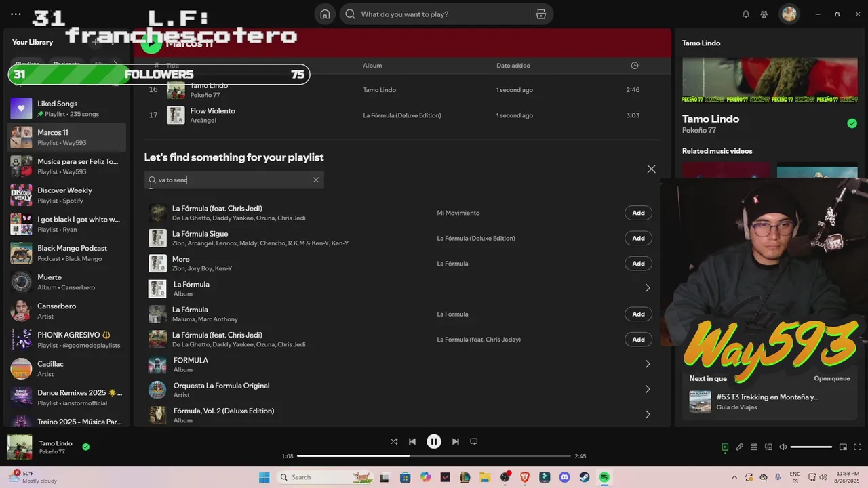
Task: Sort tracks by Date added column
Action: pos(513,66)
